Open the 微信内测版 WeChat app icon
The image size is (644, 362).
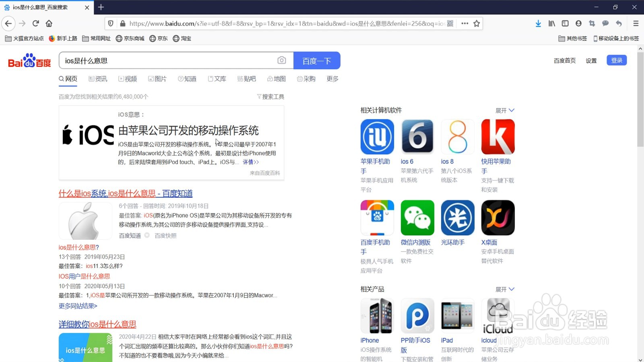(x=417, y=217)
